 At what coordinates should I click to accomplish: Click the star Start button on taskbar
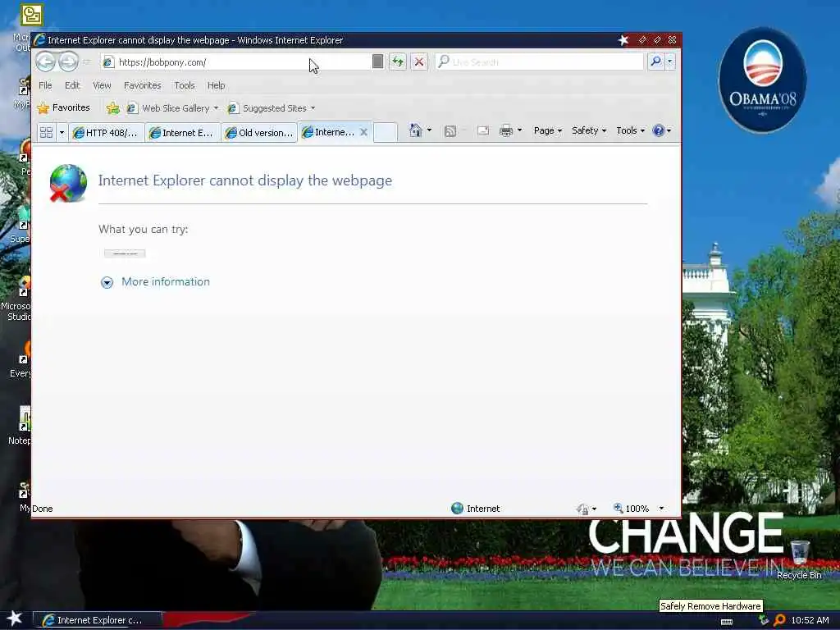pos(15,619)
